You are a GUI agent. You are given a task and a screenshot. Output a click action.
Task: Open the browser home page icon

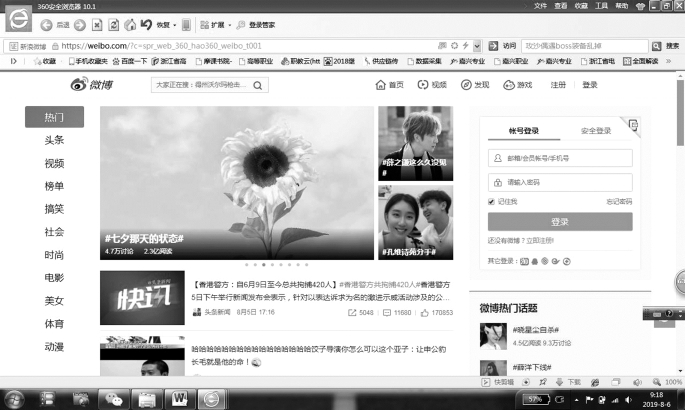130,25
